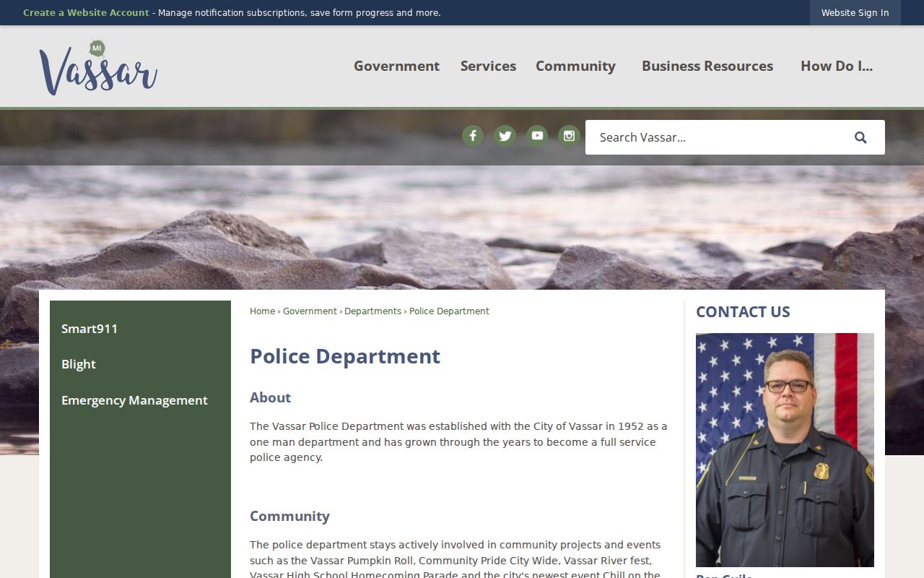Click the Police Department page heading

coord(345,356)
